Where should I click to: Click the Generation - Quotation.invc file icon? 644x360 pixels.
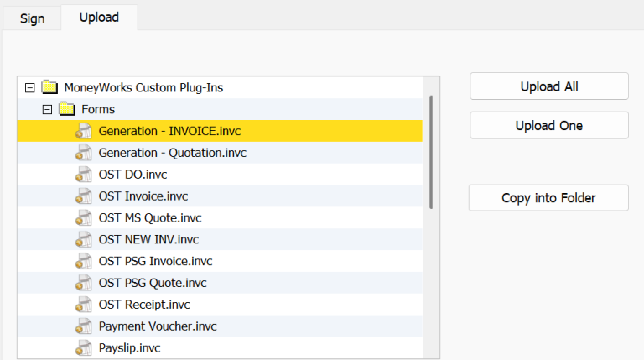tap(83, 153)
